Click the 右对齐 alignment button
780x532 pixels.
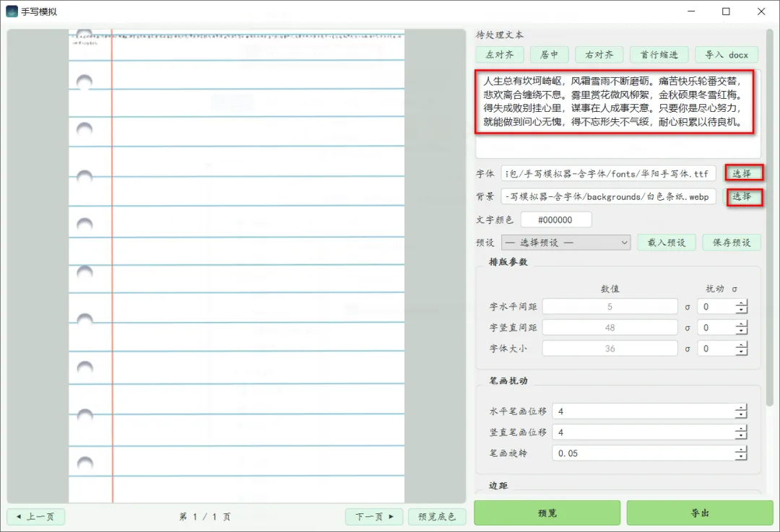[599, 55]
